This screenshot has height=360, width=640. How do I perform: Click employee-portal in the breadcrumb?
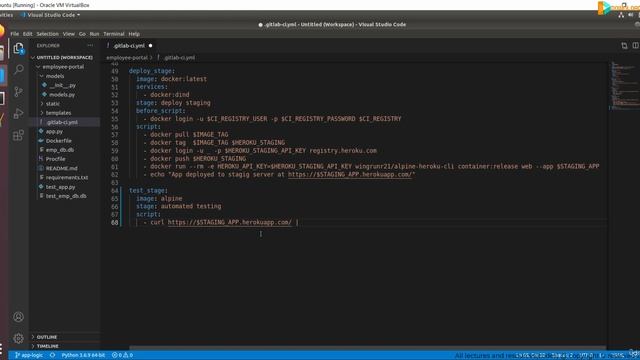(127, 58)
